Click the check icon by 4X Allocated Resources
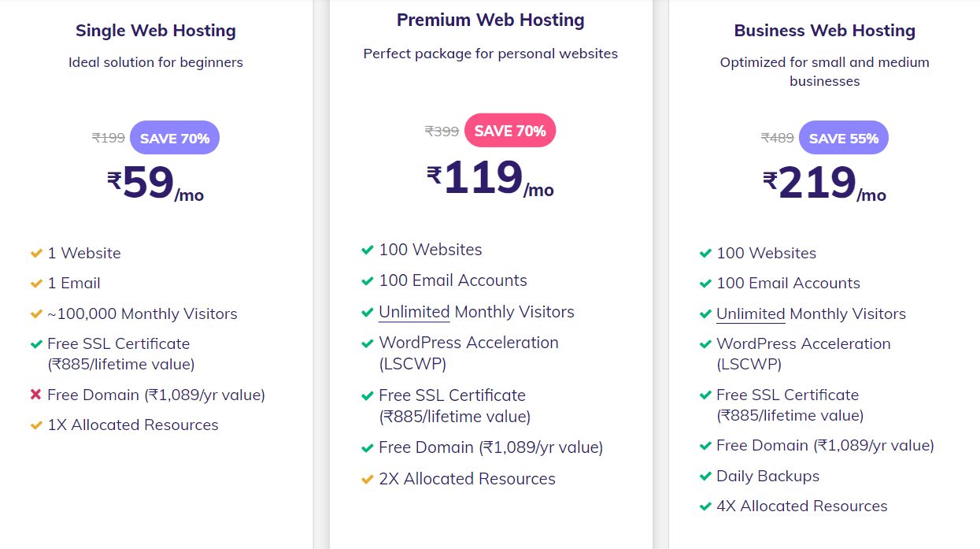 click(x=705, y=506)
